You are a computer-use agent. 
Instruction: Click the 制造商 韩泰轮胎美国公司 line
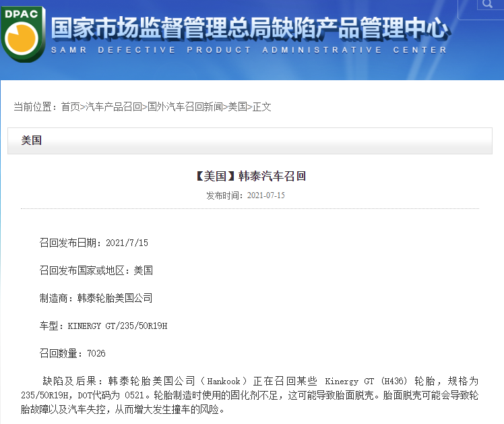pyautogui.click(x=96, y=297)
